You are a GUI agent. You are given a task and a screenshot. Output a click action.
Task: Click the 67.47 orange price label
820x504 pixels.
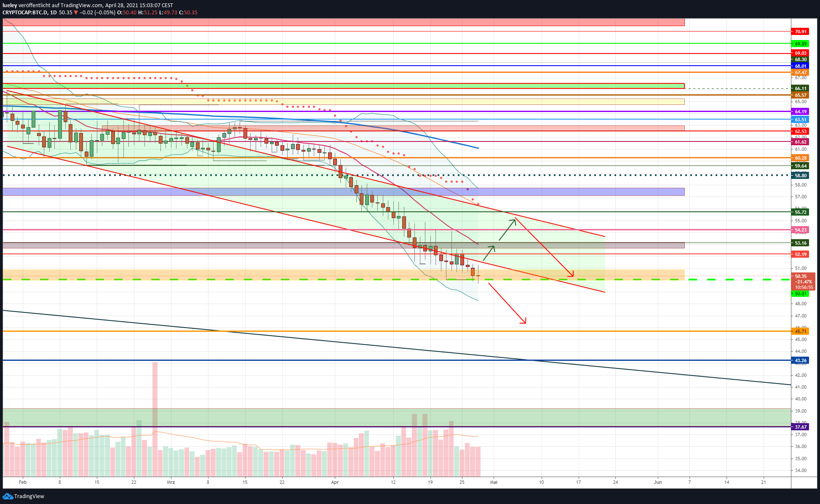800,72
